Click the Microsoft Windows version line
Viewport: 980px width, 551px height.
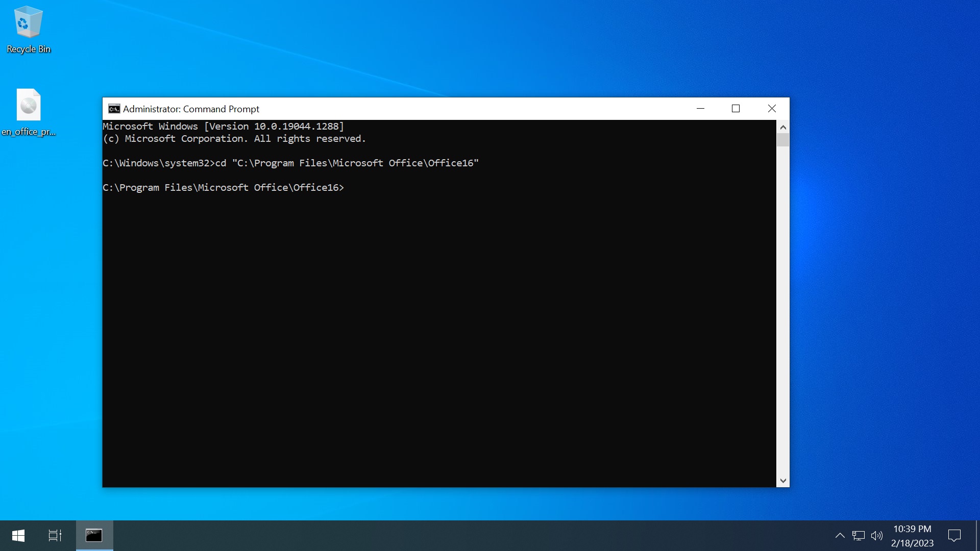[224, 126]
